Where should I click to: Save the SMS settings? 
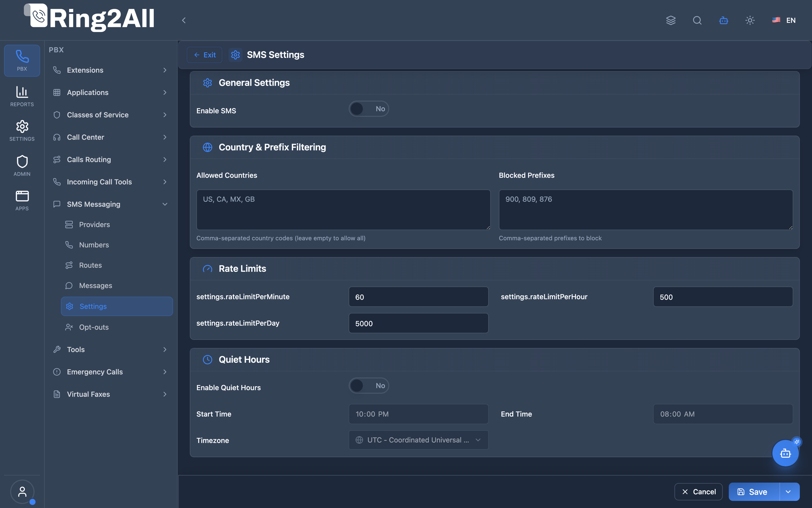pos(754,491)
